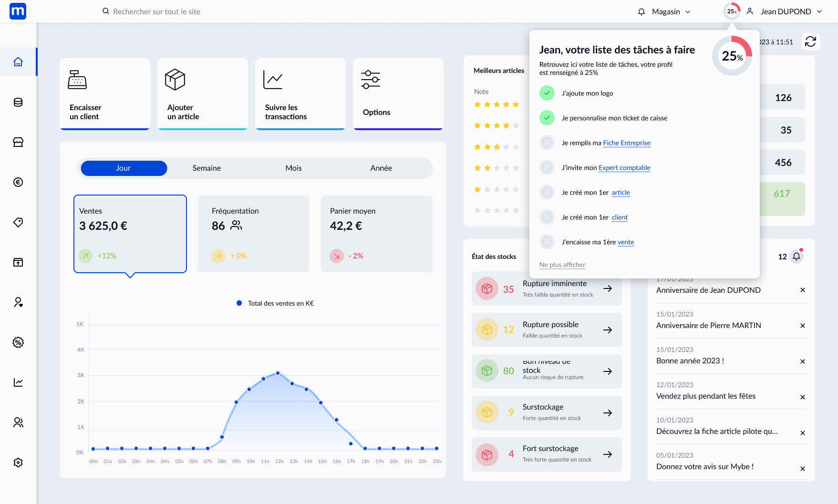Open the Rupture imminente stock arrow
This screenshot has height=504, width=838.
[x=608, y=288]
